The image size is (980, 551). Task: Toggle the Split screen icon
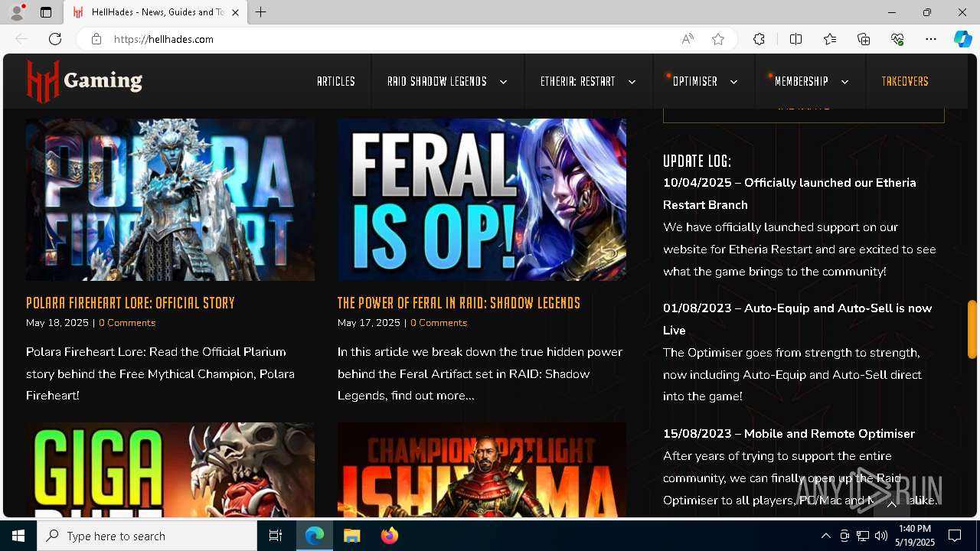tap(795, 39)
